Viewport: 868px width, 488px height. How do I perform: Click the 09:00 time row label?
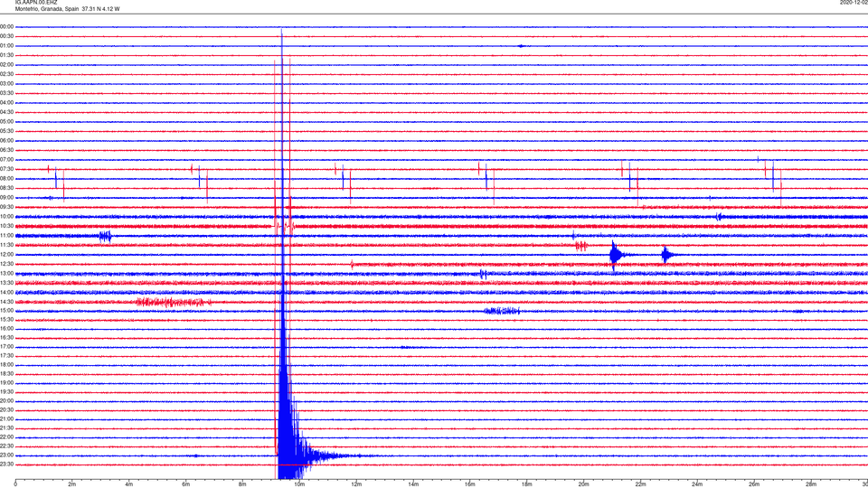(x=6, y=198)
